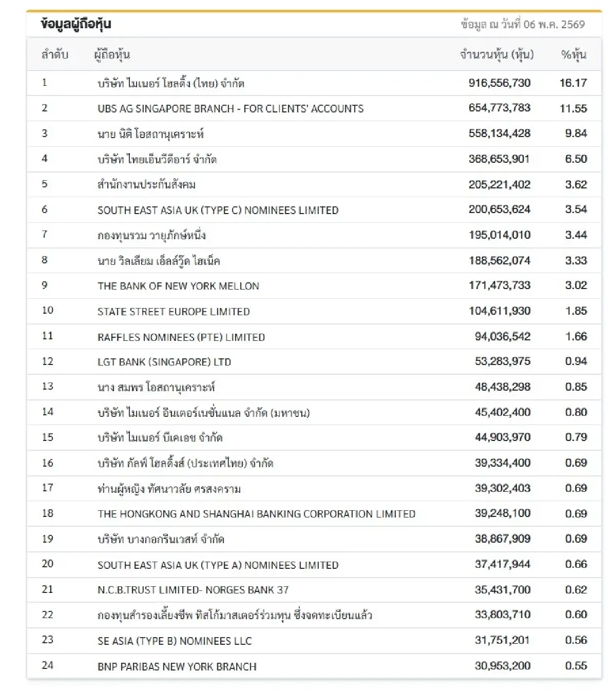Click percentage 0.55
The height and width of the screenshot is (691, 616).
tap(576, 666)
